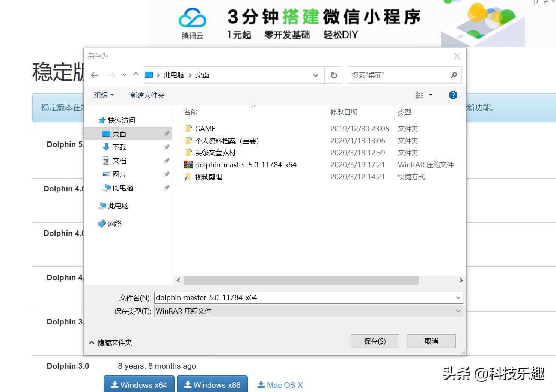Click the 保存 button

pos(375,341)
